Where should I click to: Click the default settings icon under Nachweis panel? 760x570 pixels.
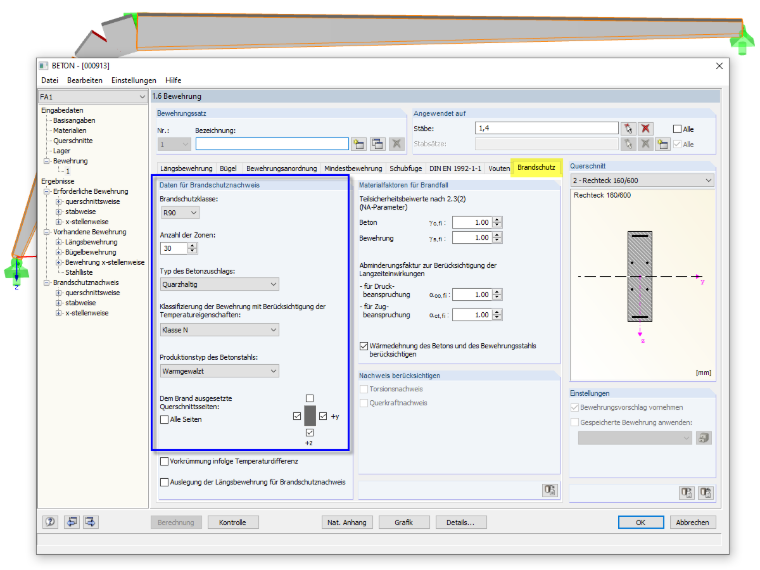pyautogui.click(x=550, y=490)
